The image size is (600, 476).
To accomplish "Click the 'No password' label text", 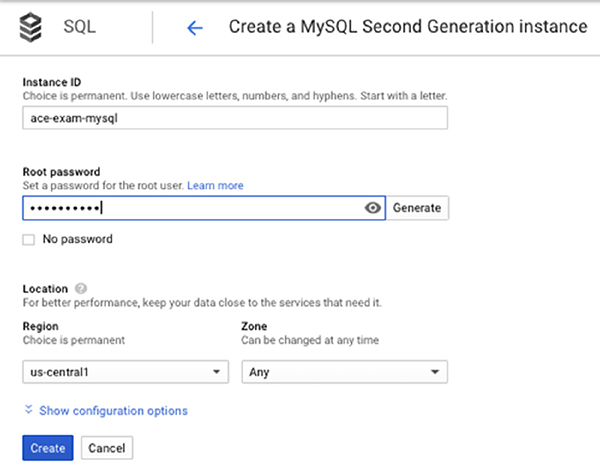I will pos(78,239).
